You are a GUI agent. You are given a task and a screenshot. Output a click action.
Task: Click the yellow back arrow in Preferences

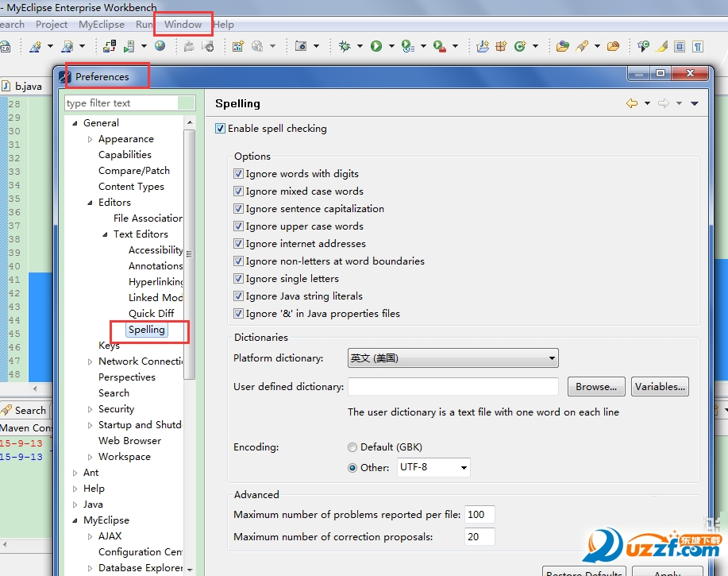[x=632, y=103]
